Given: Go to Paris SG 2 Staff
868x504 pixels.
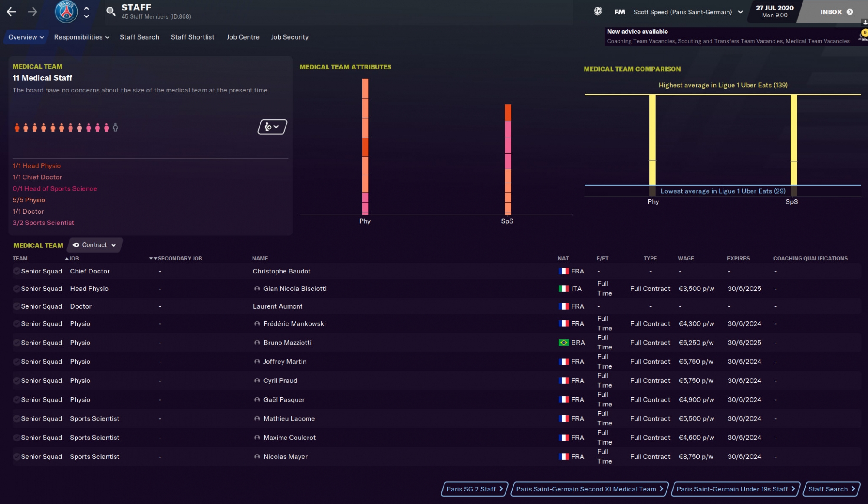Looking at the screenshot, I should (474, 489).
